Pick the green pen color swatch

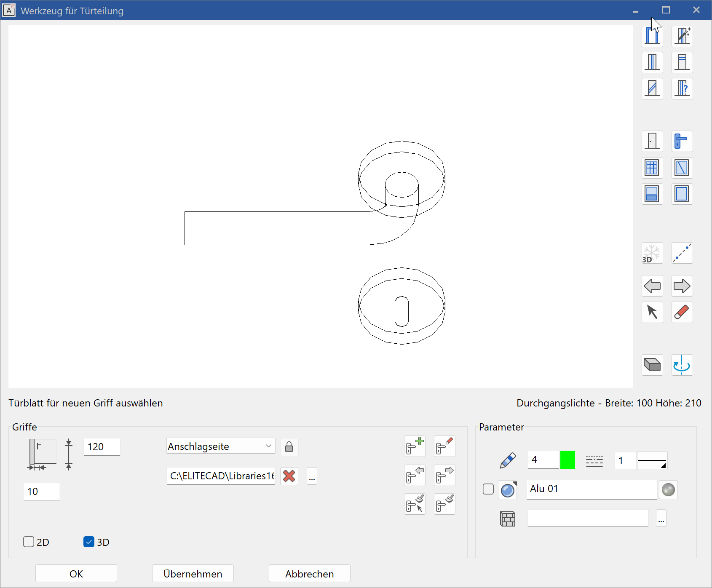pyautogui.click(x=567, y=460)
